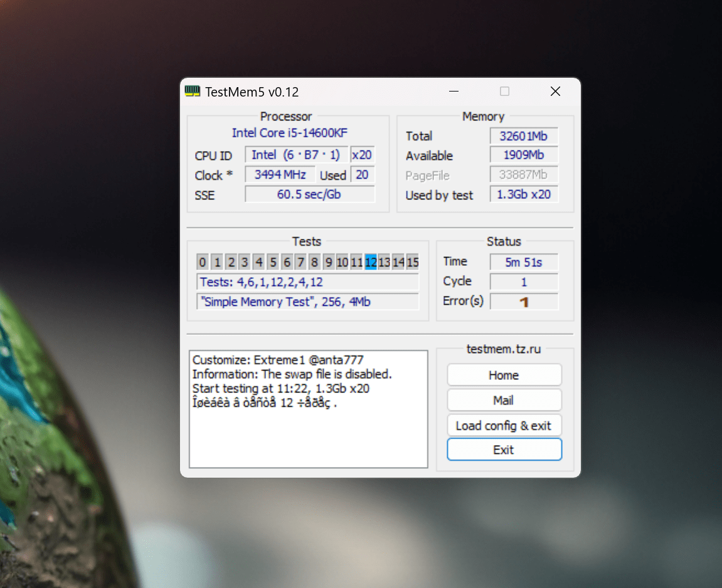
Task: Click the x20 core count field
Action: pyautogui.click(x=362, y=155)
